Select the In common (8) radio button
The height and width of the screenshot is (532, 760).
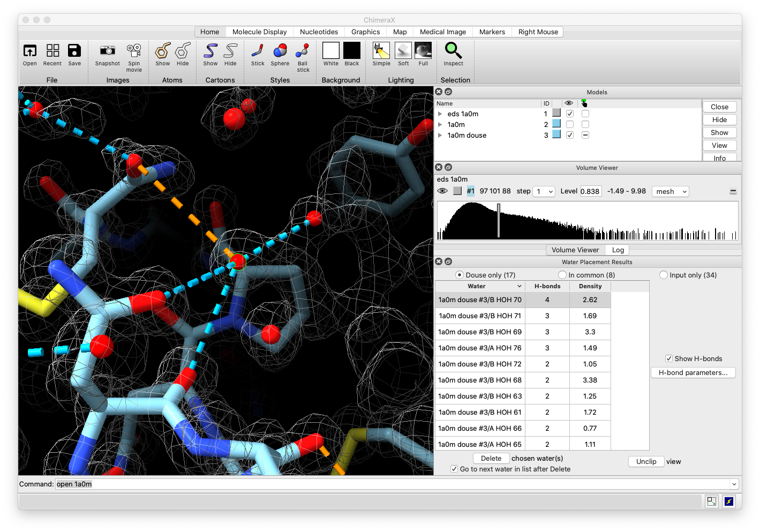point(562,275)
